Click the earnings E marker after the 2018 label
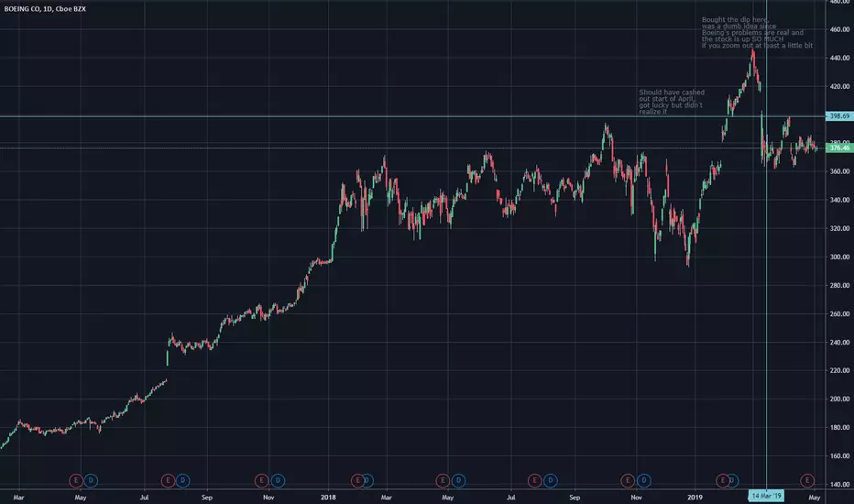 coord(357,480)
